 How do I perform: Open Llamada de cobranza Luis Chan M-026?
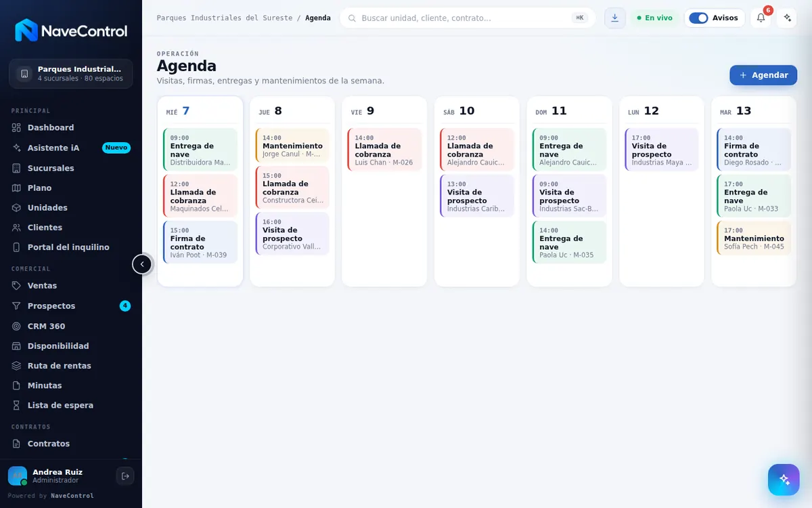pos(385,150)
